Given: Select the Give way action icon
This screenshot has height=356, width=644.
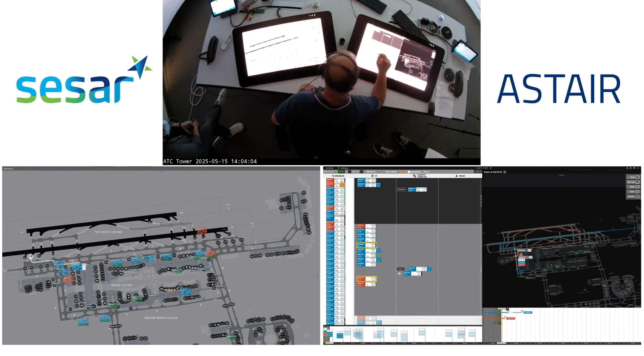Looking at the screenshot, I should tap(637, 182).
